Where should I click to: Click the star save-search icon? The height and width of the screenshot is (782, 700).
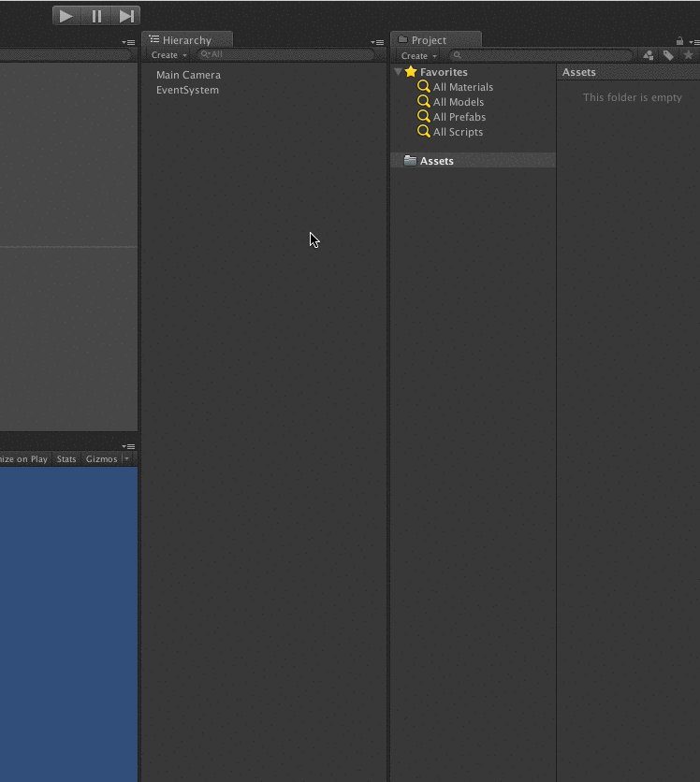click(x=689, y=55)
